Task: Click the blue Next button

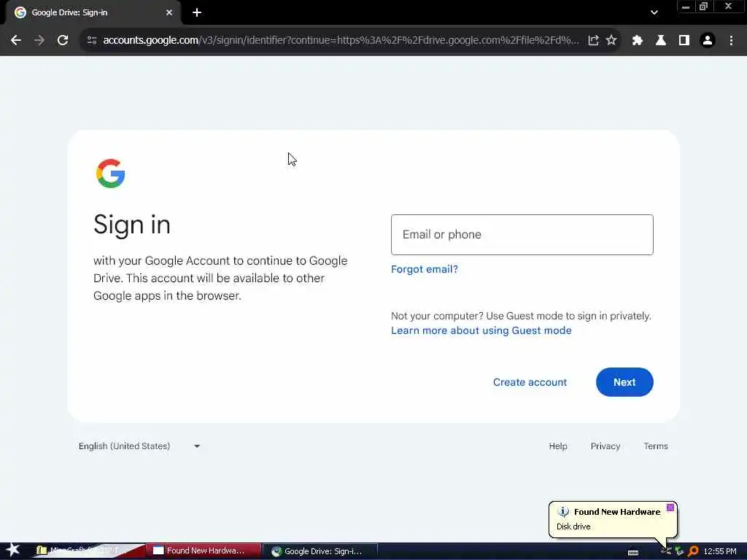Action: 624,382
